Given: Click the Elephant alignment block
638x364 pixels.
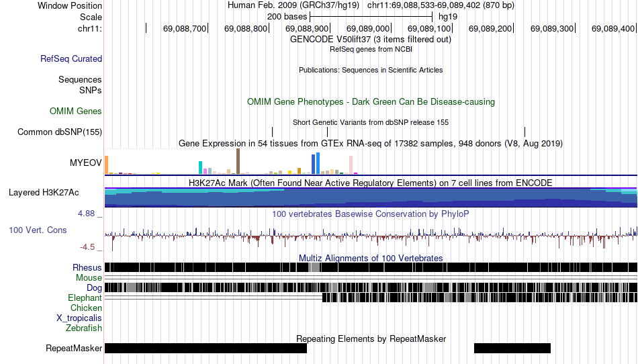Looking at the screenshot, I should 480,298.
